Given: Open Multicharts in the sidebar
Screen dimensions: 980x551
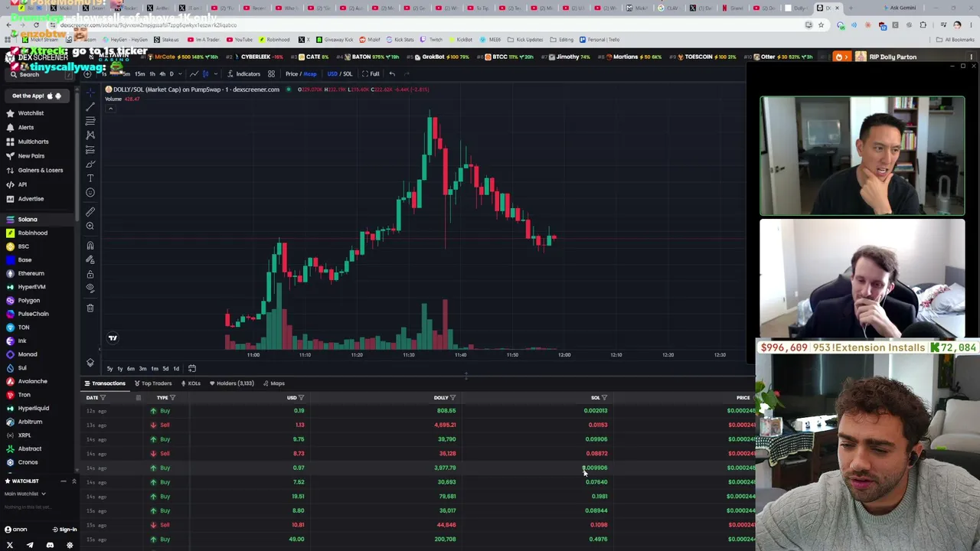Looking at the screenshot, I should (33, 142).
